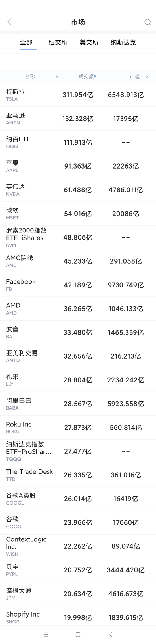This screenshot has height=644, width=156.
Task: Show previous column with left chevron
Action: [x=57, y=76]
